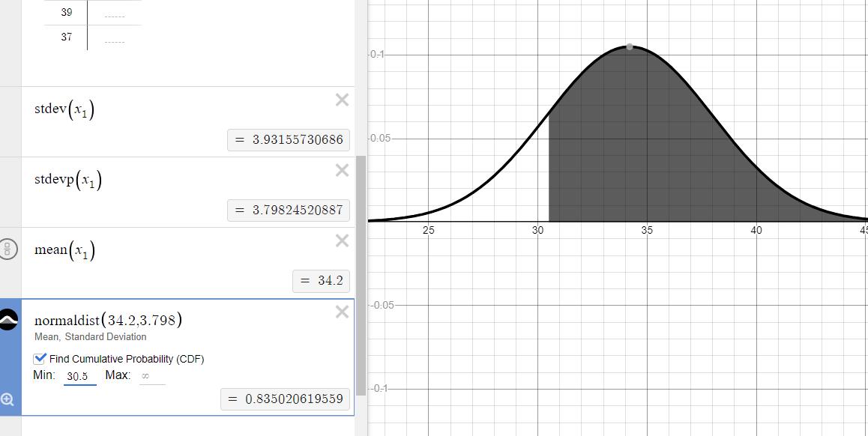The width and height of the screenshot is (868, 436).
Task: Click the mean result value 34.2
Action: 322,281
